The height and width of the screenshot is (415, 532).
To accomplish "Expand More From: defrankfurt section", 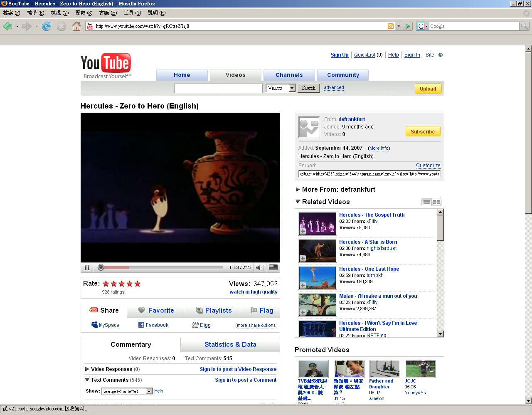I will (298, 189).
